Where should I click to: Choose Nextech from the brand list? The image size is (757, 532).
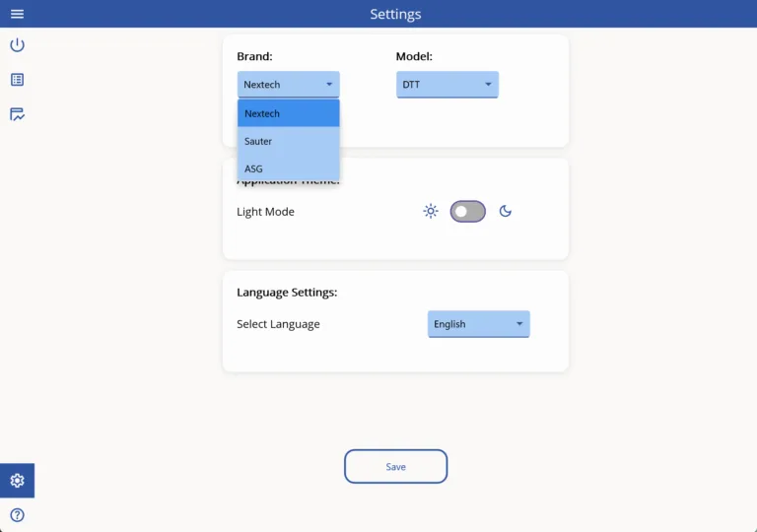tap(288, 113)
